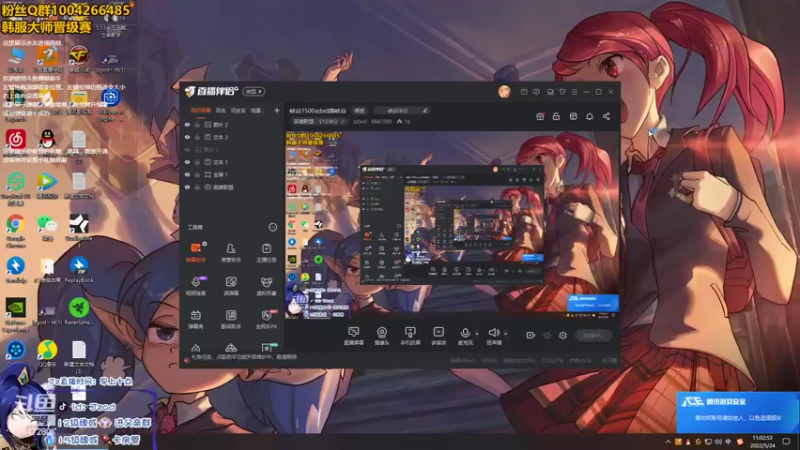Expand the speaker options arrow

(x=506, y=334)
